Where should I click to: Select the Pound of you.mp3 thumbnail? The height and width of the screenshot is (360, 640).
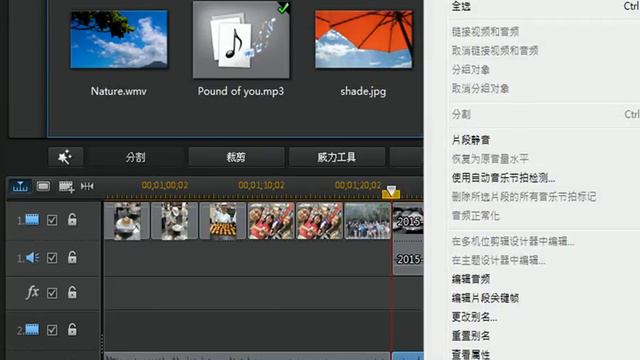241,40
